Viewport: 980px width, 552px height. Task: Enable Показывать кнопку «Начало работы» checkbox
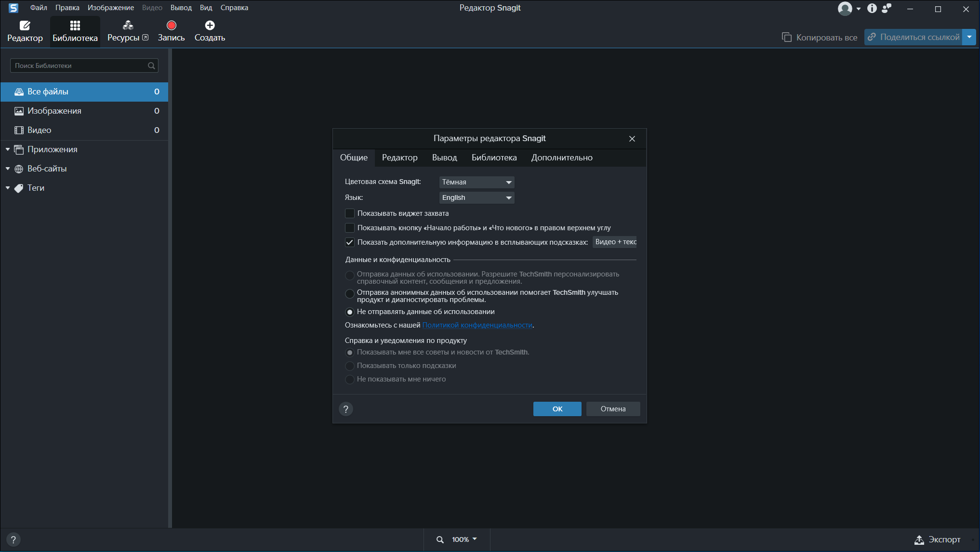point(350,228)
